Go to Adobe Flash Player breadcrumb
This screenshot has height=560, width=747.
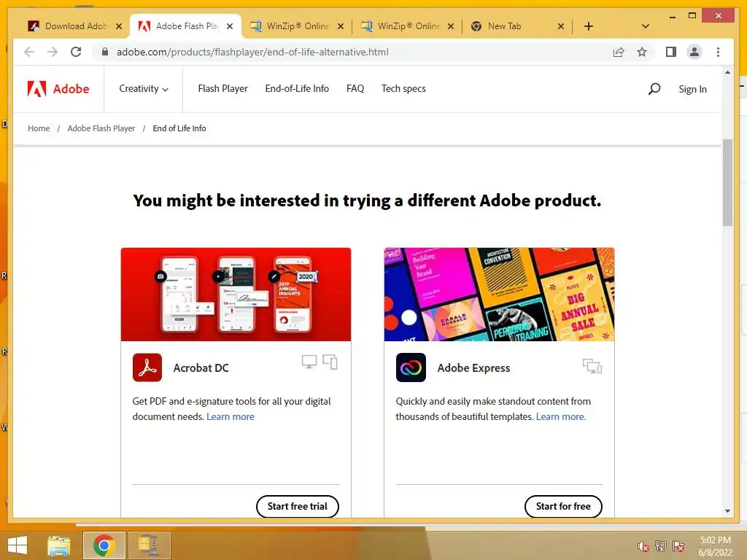point(101,128)
